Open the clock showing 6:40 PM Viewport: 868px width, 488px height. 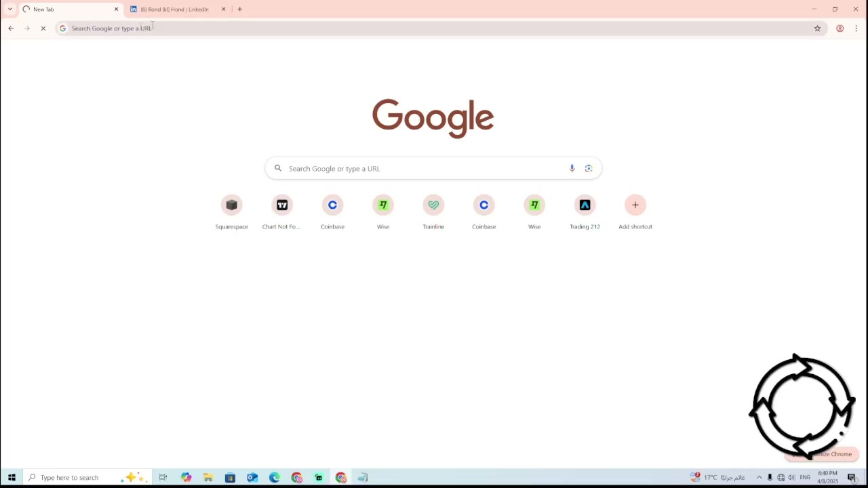coord(827,477)
